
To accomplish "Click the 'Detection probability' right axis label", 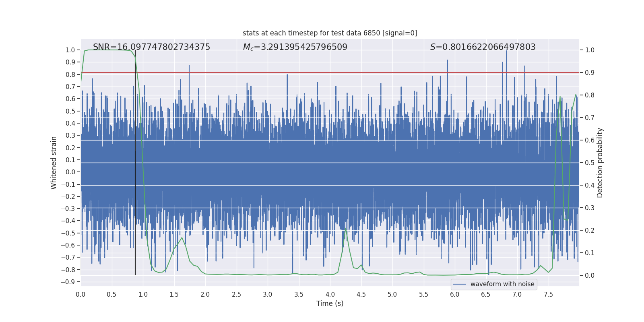I will coord(600,163).
